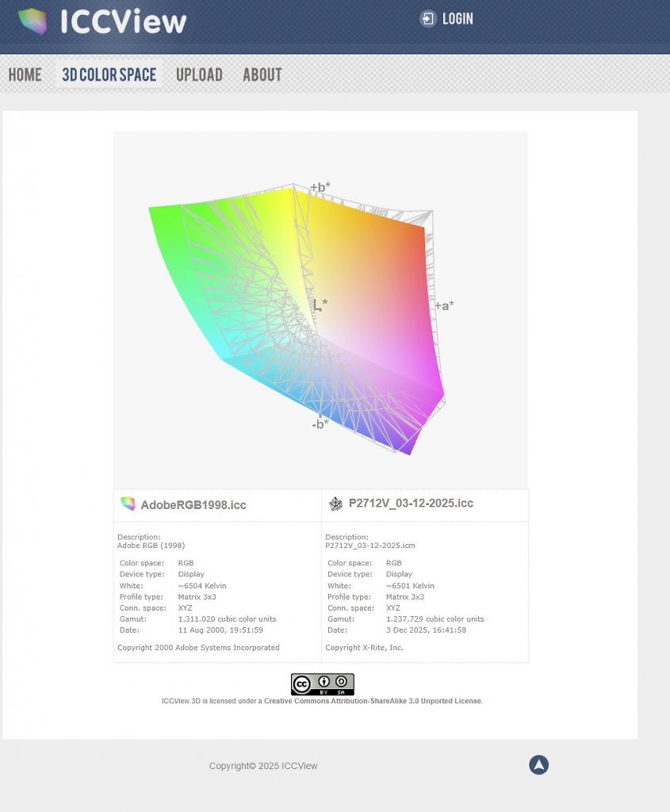This screenshot has height=812, width=670.
Task: Go to the HOME menu item
Action: coord(25,75)
